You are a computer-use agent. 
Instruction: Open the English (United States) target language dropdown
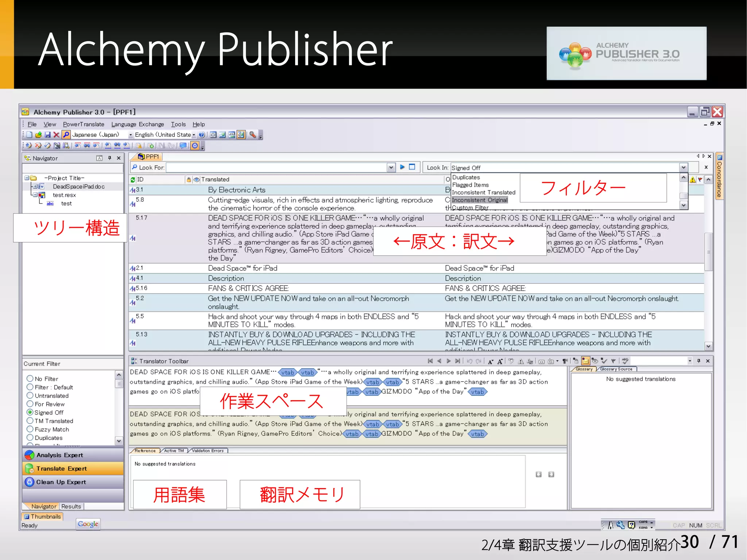(x=194, y=135)
